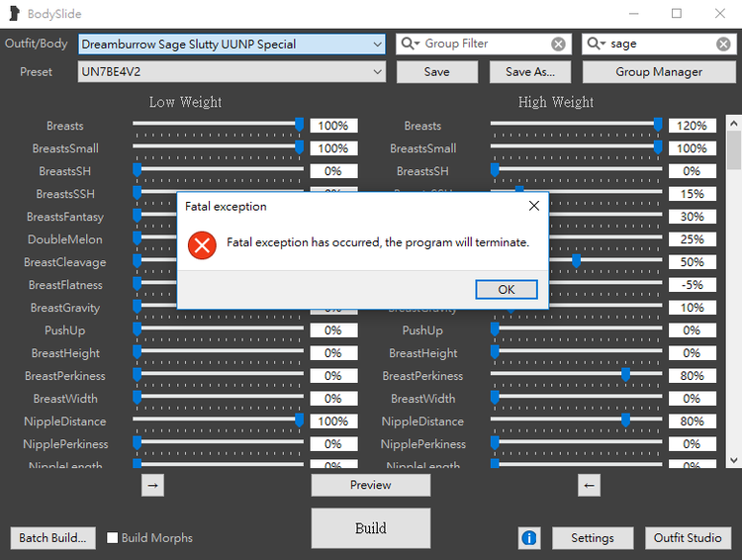The image size is (742, 560).
Task: Click the Group Filter search field
Action: point(486,44)
